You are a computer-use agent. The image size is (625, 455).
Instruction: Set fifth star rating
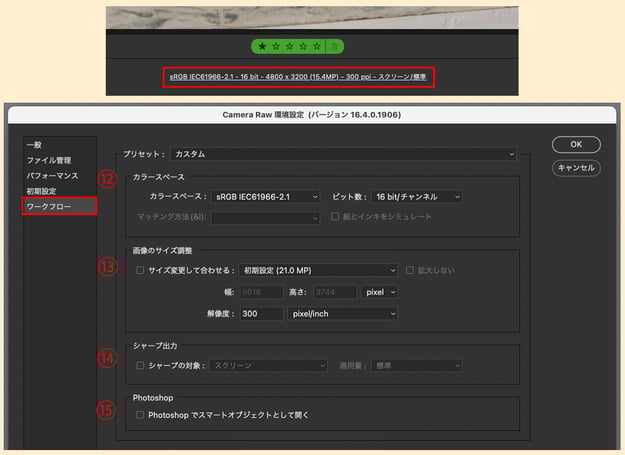316,47
